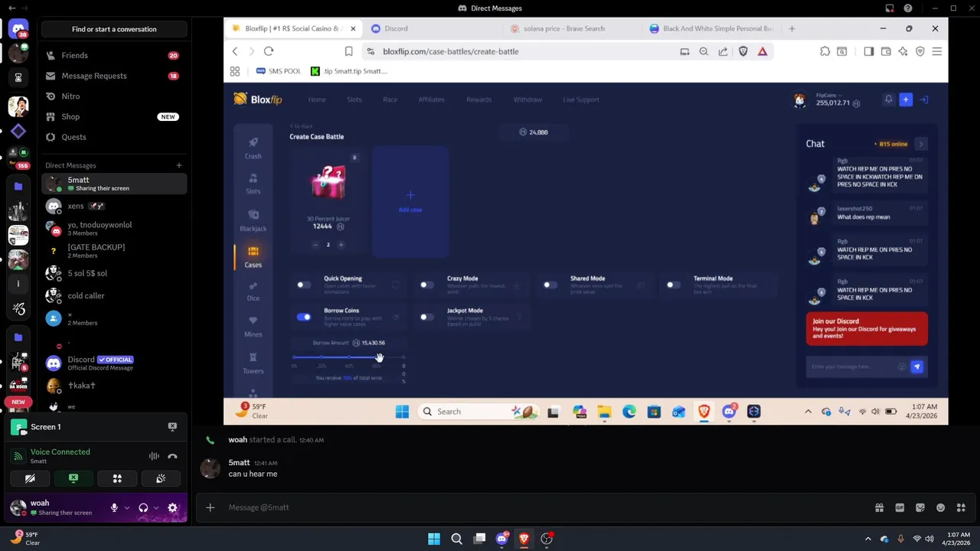Open the 5 sol 5$ sol conversation
Image resolution: width=980 pixels, height=551 pixels.
114,273
